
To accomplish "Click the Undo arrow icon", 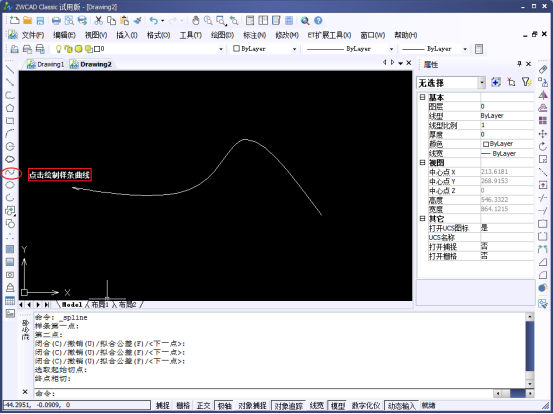I will 153,21.
